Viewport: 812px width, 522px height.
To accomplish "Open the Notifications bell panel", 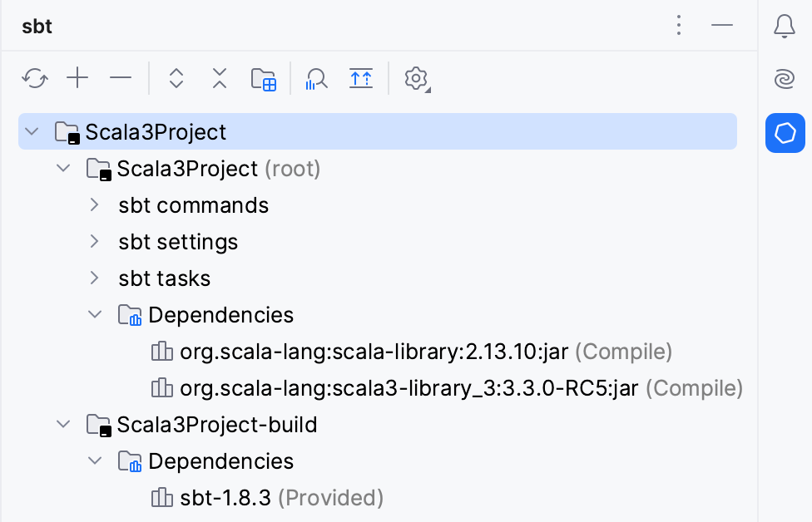I will point(785,27).
